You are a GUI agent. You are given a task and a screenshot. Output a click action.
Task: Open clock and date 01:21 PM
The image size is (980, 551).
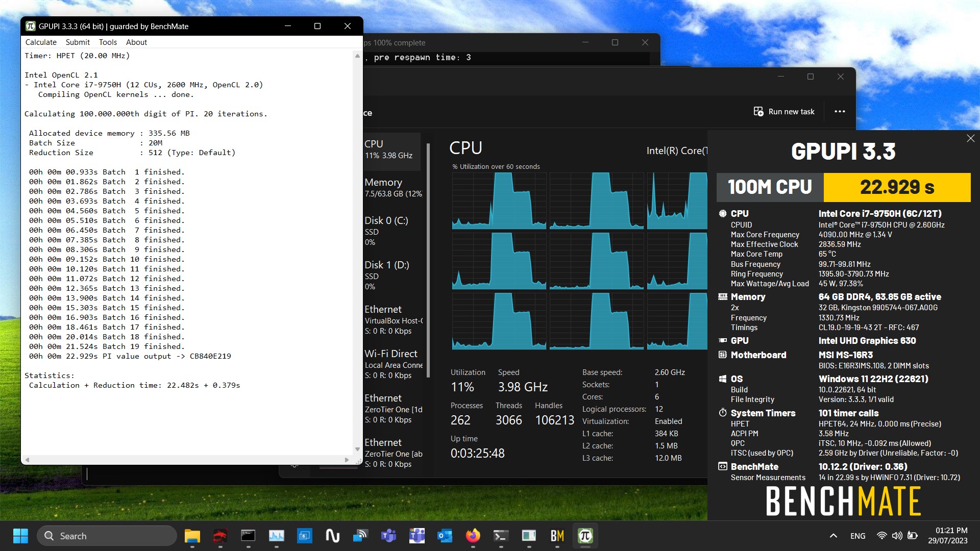[x=948, y=536]
